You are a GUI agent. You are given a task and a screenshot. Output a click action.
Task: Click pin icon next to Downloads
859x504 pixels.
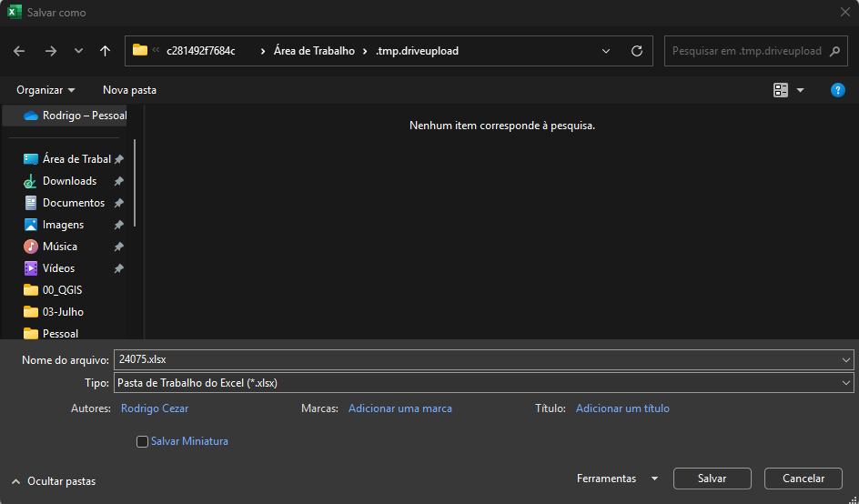[118, 181]
